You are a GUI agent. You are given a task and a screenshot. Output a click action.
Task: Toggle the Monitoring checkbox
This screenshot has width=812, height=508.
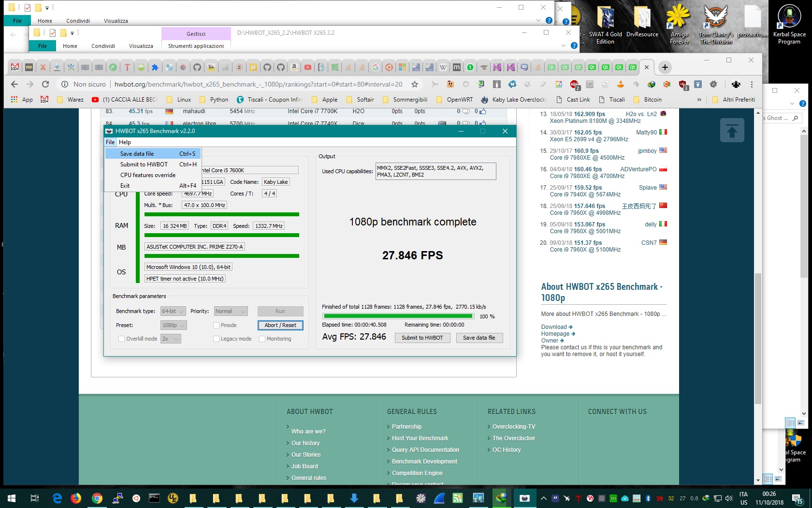pos(262,339)
